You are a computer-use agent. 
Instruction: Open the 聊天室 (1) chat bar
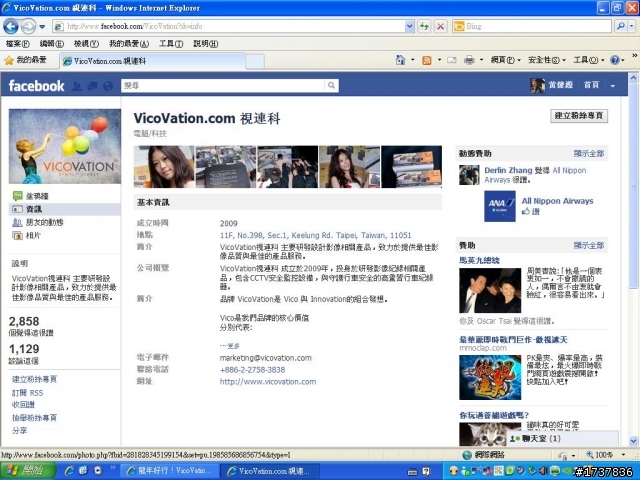562,438
